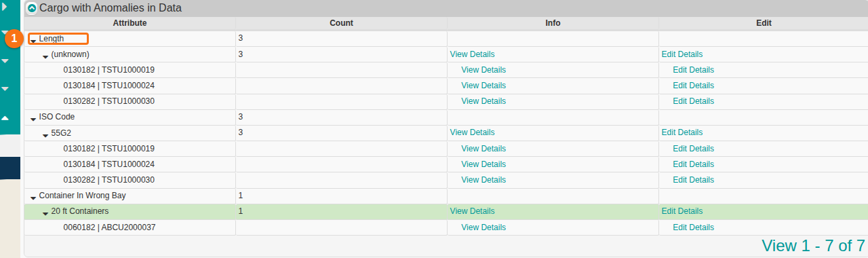Select 0130282 | TSTU1000030 under (unknown)
Viewport: 868px width, 258px height.
pyautogui.click(x=109, y=101)
